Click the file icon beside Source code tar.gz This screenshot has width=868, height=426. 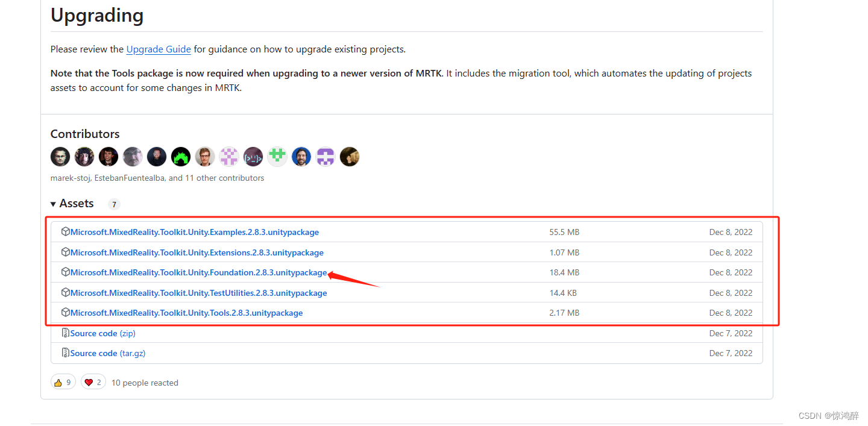[64, 352]
